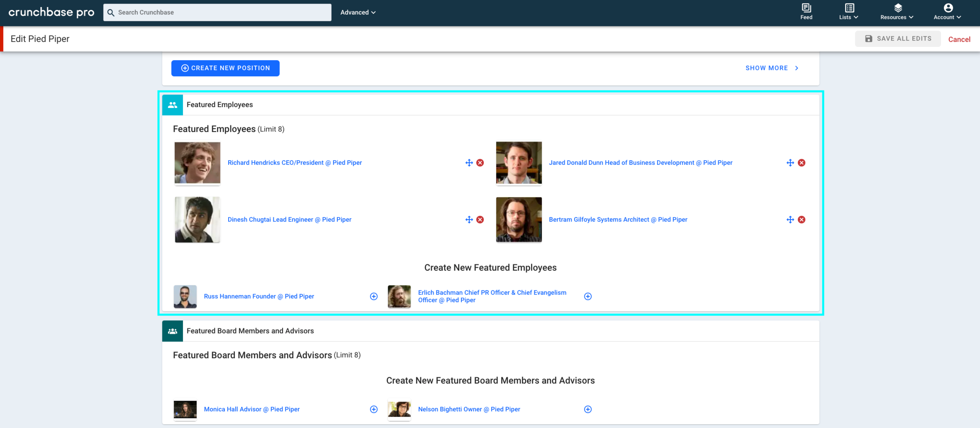980x428 pixels.
Task: Click Dinesh Chugtai move handle icon
Action: [469, 220]
